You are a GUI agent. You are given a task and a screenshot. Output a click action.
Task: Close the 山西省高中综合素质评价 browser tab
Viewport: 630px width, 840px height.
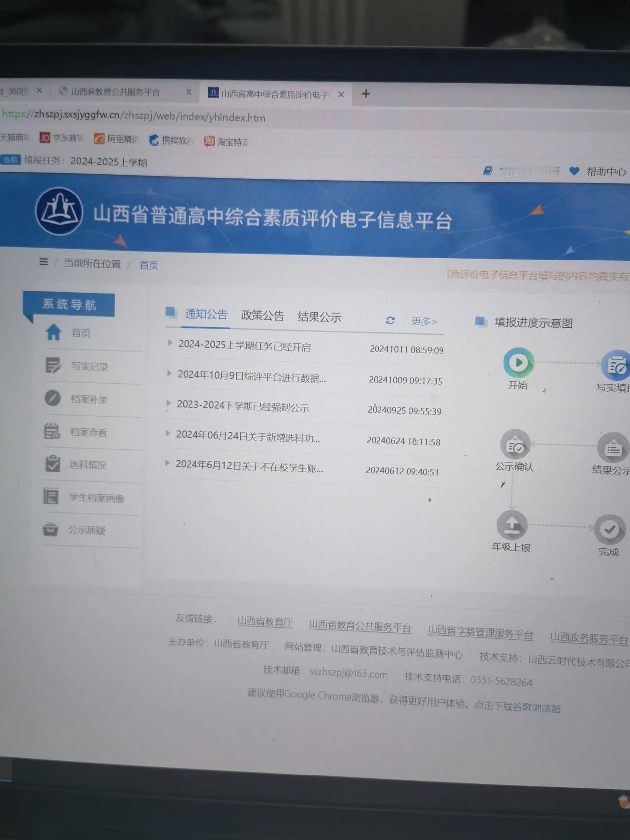341,94
